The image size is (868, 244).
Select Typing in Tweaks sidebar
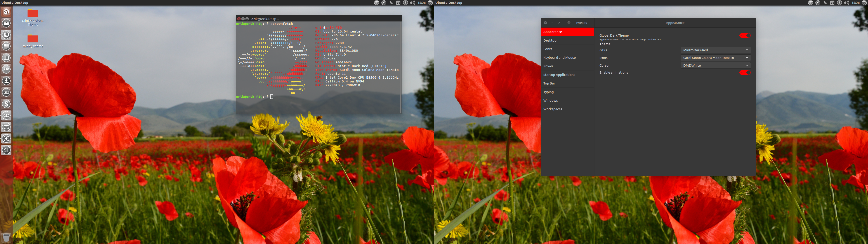point(567,92)
